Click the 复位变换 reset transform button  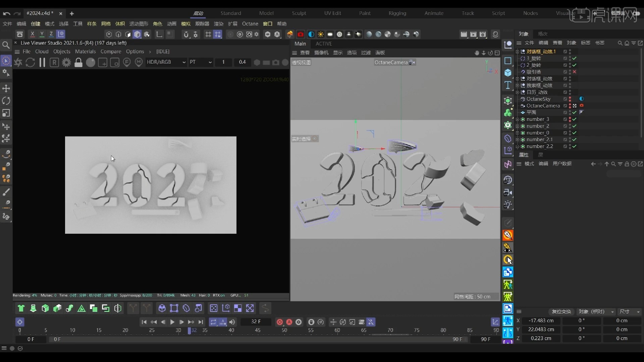tap(561, 312)
